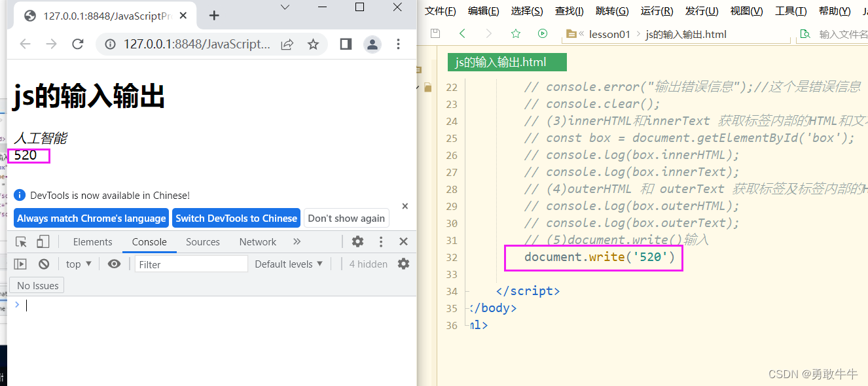Screen dimensions: 868x386
Task: Click the Chrome back arrow
Action: (25, 44)
